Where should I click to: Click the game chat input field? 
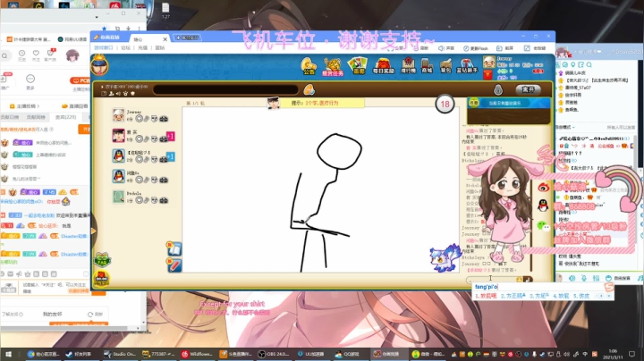(x=491, y=280)
